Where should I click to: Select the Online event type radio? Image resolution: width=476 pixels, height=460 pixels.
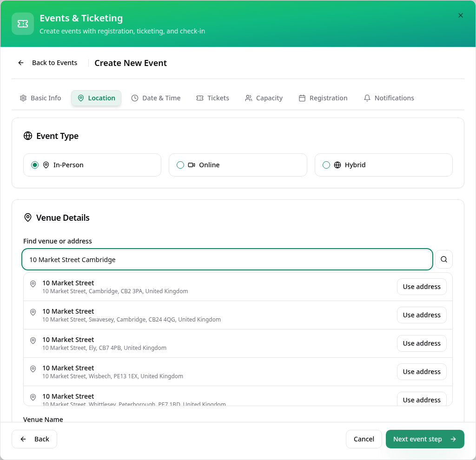click(x=180, y=165)
